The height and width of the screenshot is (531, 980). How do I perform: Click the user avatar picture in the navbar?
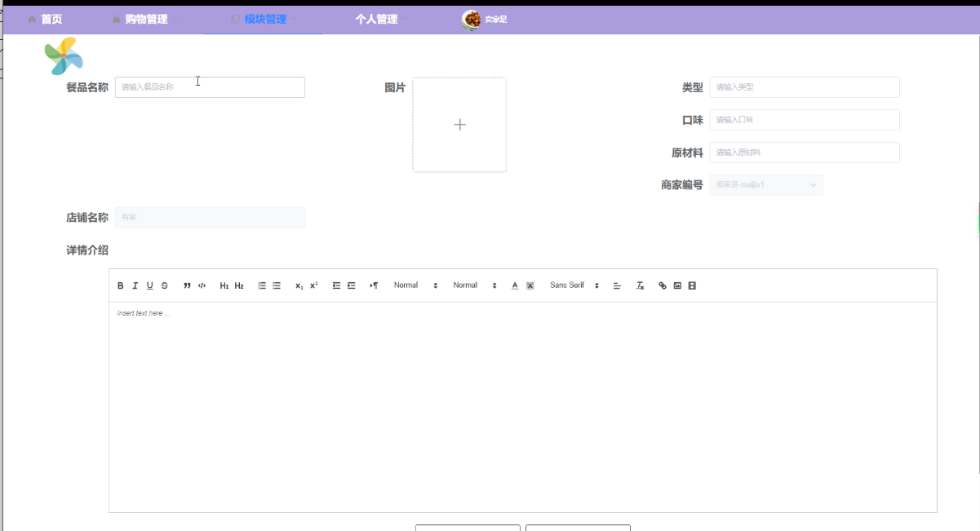(472, 20)
